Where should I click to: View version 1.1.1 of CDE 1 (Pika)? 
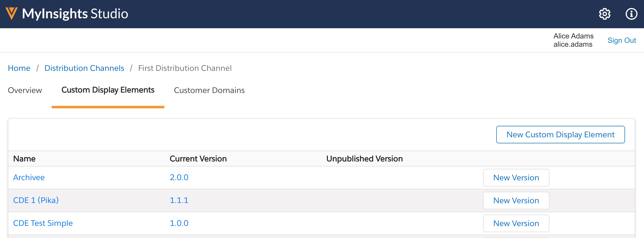pos(179,200)
